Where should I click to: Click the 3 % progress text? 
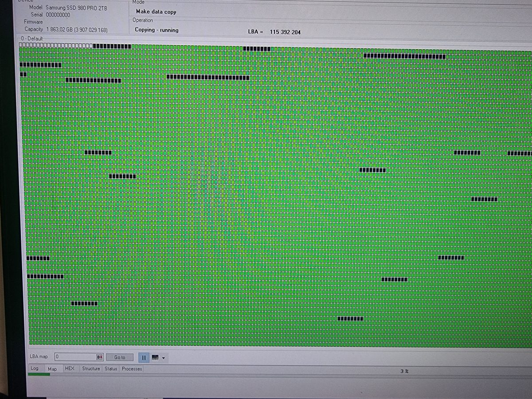404,371
